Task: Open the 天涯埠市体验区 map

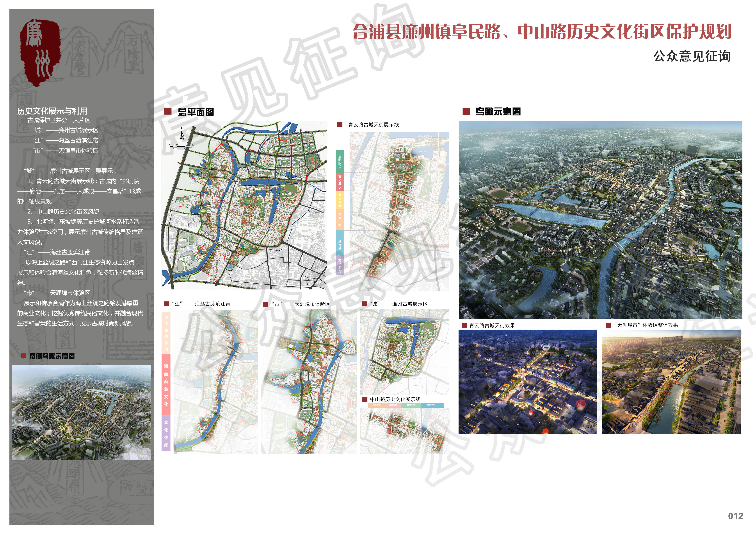Action: point(309,381)
